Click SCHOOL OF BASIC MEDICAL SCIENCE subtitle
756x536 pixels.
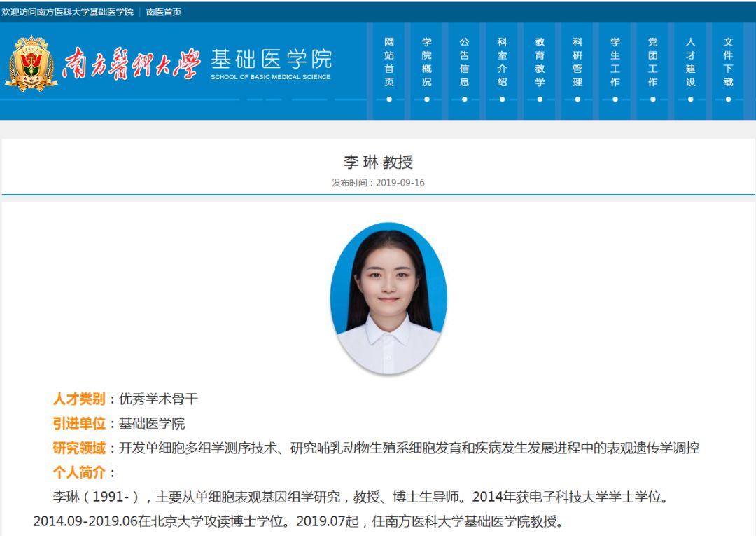270,76
